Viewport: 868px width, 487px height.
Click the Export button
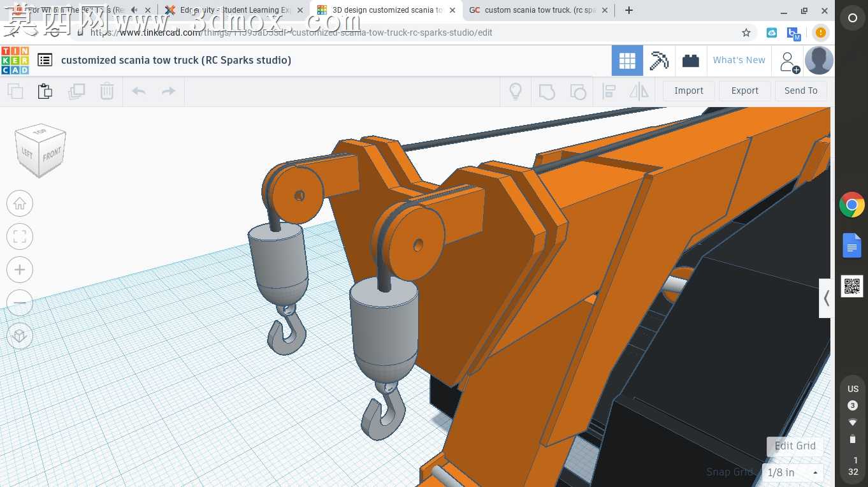click(x=745, y=91)
